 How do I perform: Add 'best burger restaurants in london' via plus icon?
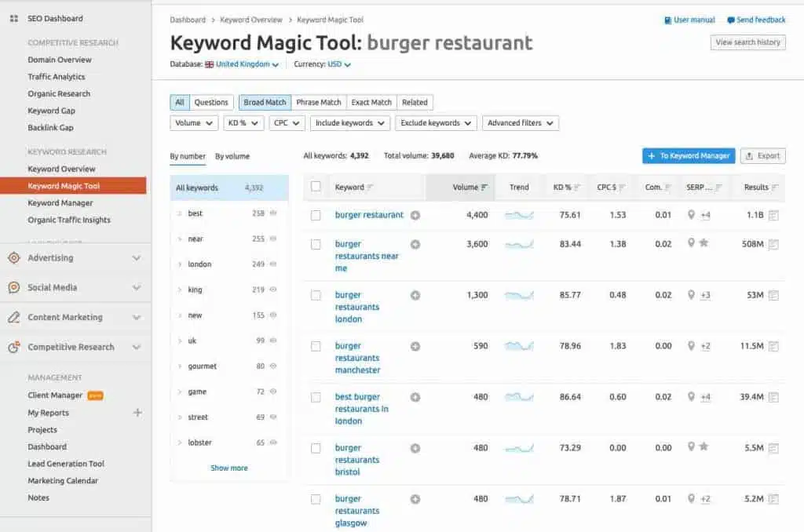pyautogui.click(x=415, y=397)
